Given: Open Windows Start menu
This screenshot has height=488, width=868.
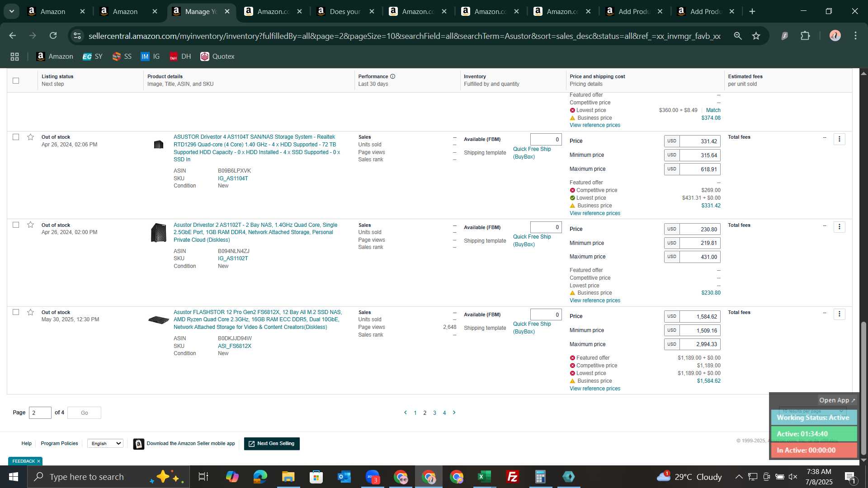Looking at the screenshot, I should point(13,477).
